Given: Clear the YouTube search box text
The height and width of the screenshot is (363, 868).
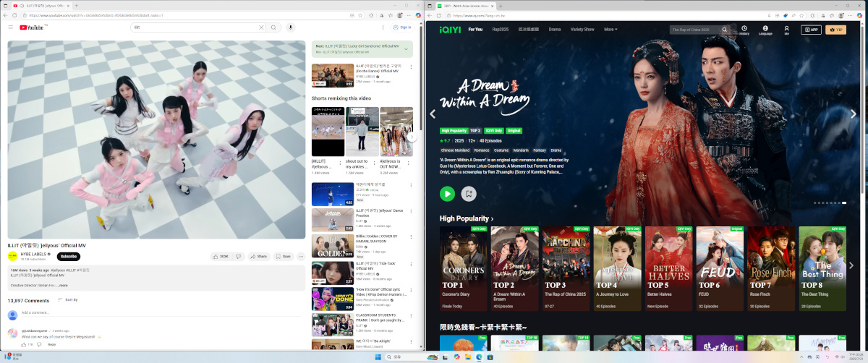Looking at the screenshot, I should (261, 27).
